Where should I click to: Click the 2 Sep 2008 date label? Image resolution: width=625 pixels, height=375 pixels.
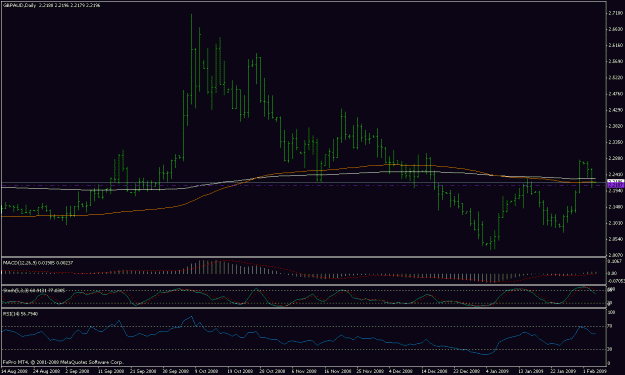[x=77, y=371]
